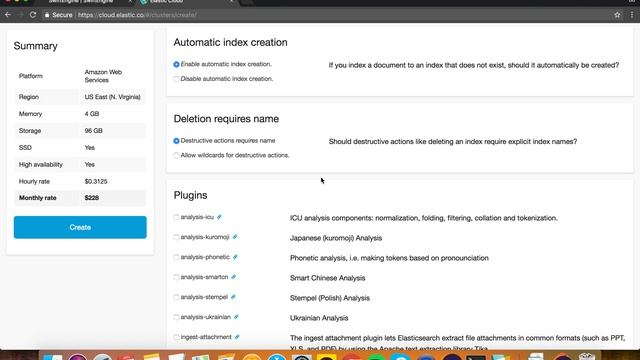
Task: Click the High availability row label
Action: [41, 164]
